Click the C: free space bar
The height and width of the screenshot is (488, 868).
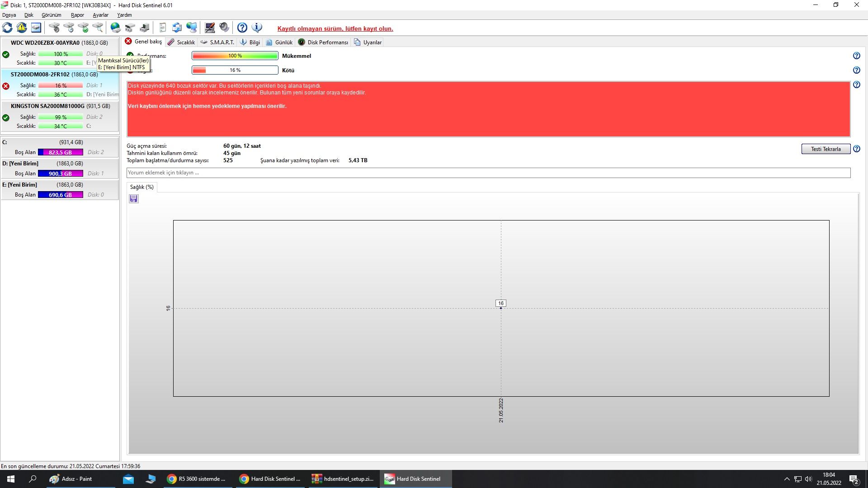[x=61, y=152]
